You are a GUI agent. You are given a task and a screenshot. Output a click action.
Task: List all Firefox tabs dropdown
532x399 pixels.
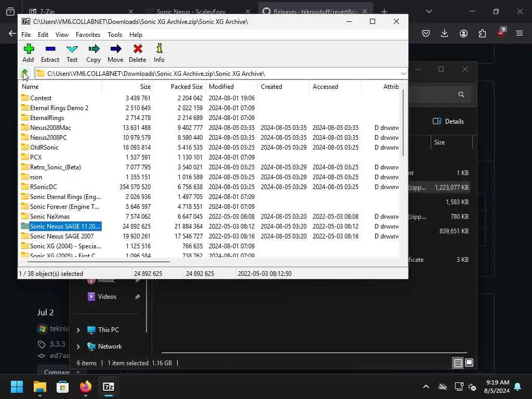pyautogui.click(x=429, y=11)
